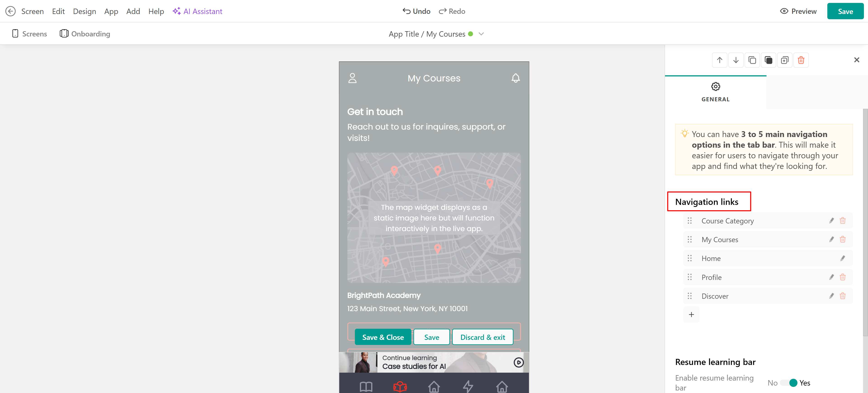The width and height of the screenshot is (868, 393).
Task: Add a new navigation link with plus
Action: coord(691,315)
